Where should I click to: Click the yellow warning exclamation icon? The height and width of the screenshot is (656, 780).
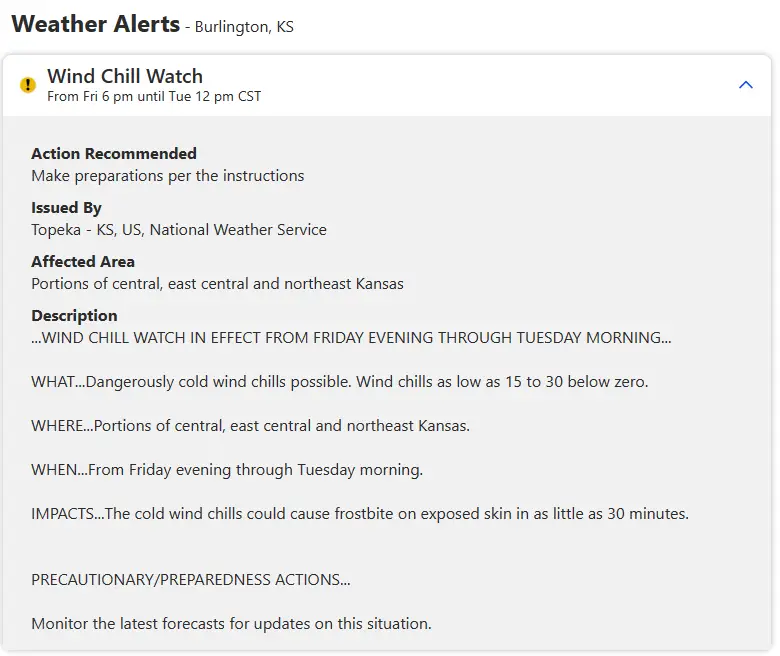(x=28, y=85)
